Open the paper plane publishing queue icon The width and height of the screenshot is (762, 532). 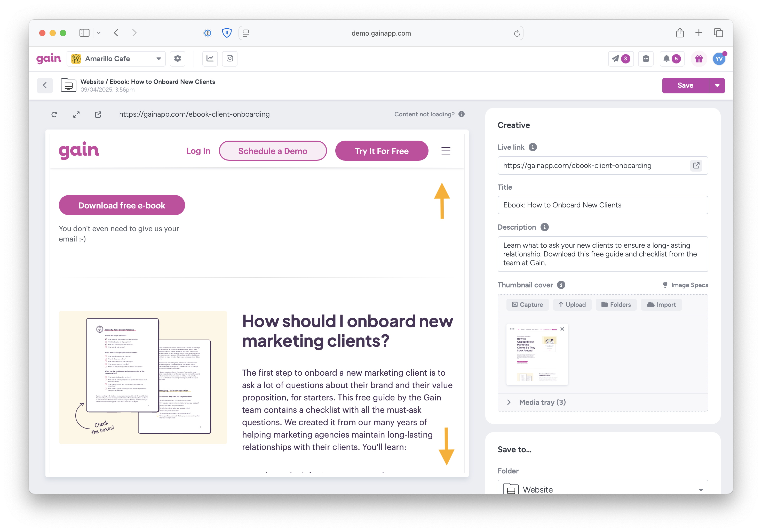[x=621, y=59]
